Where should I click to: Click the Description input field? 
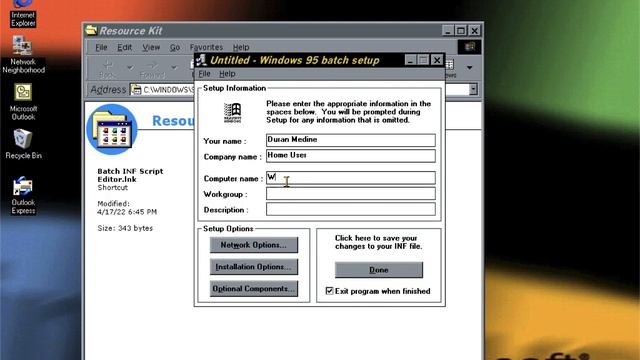tap(351, 209)
